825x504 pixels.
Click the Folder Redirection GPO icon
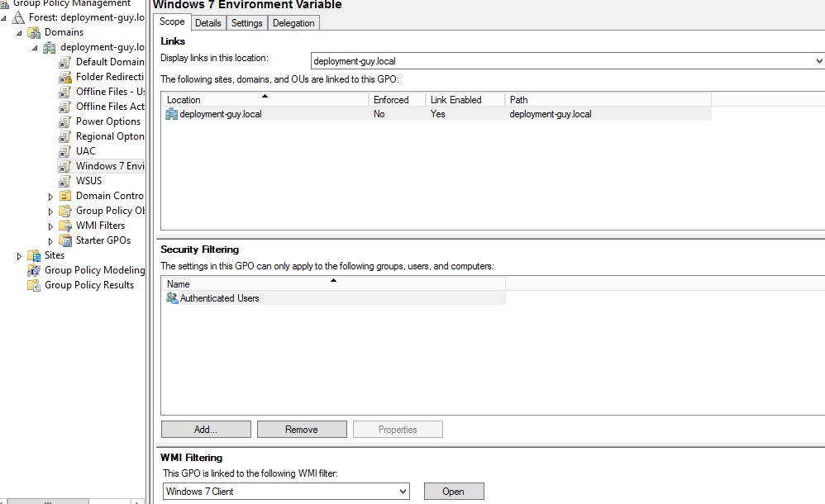[65, 77]
